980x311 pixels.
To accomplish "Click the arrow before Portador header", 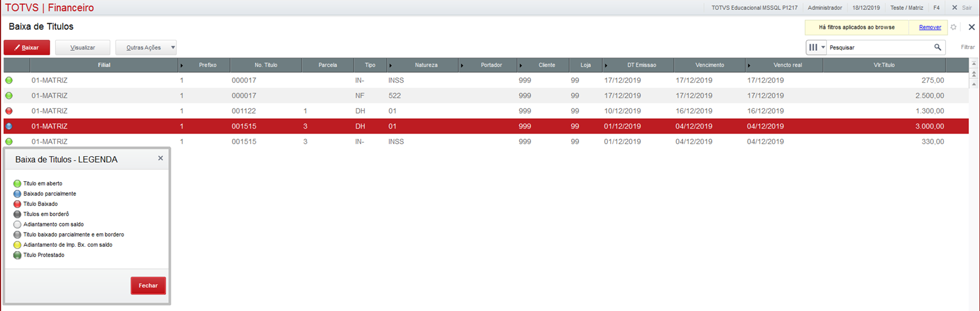I will point(462,66).
